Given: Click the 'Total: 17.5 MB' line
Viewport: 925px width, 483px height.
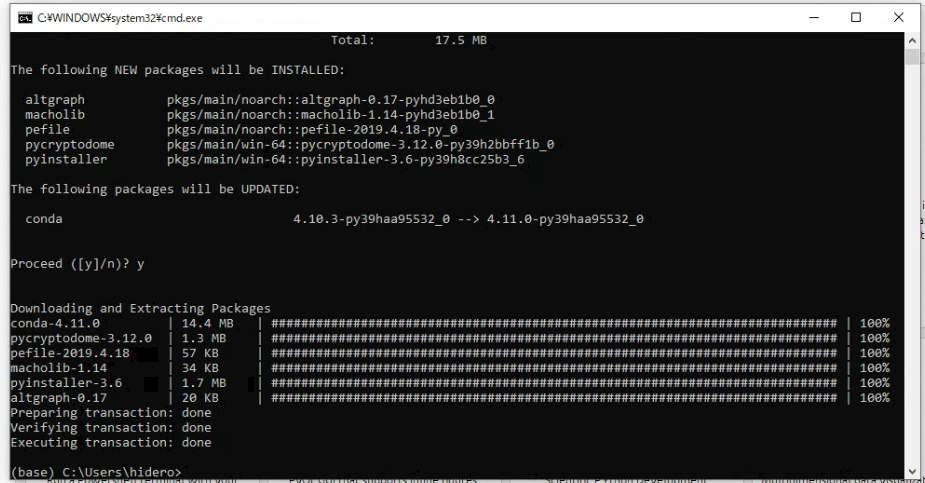Looking at the screenshot, I should (408, 40).
